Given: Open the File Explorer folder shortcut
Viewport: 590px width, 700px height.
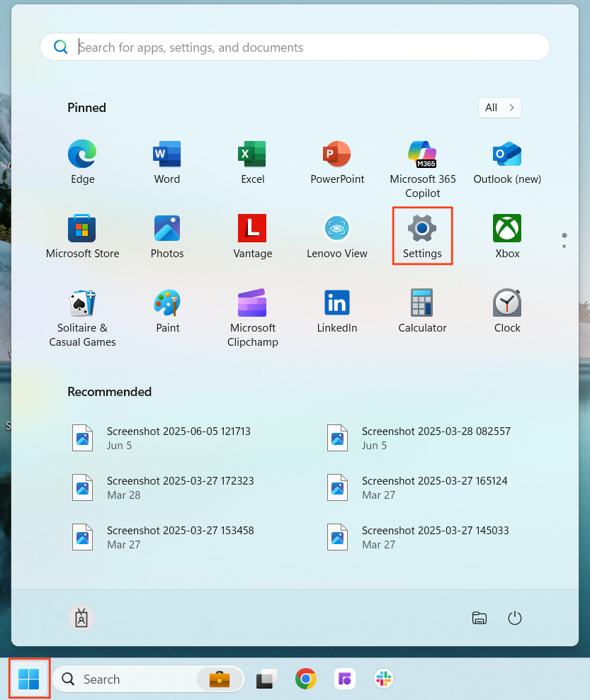Looking at the screenshot, I should pos(480,618).
